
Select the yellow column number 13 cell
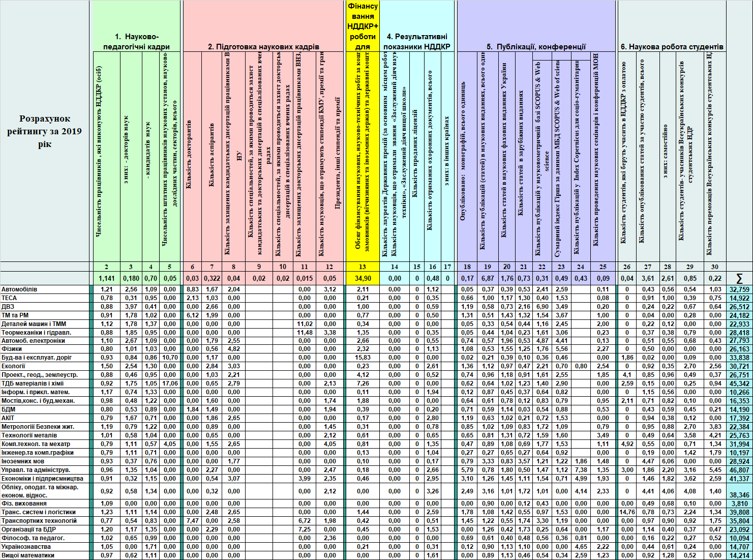363,267
